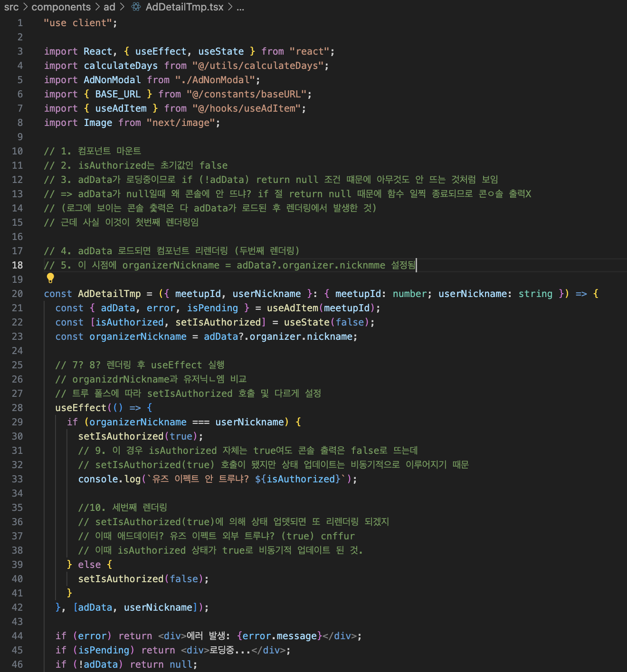
Task: Click the comment line starting '// 4. adData'
Action: (x=172, y=251)
